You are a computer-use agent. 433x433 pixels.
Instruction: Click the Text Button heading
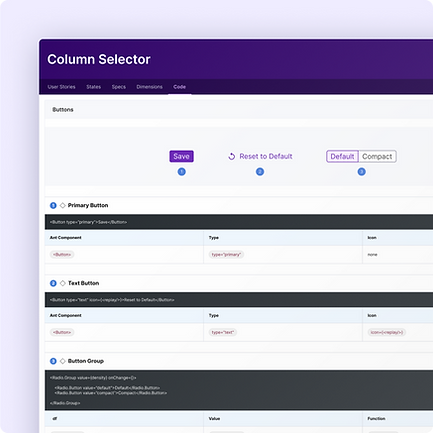[84, 283]
